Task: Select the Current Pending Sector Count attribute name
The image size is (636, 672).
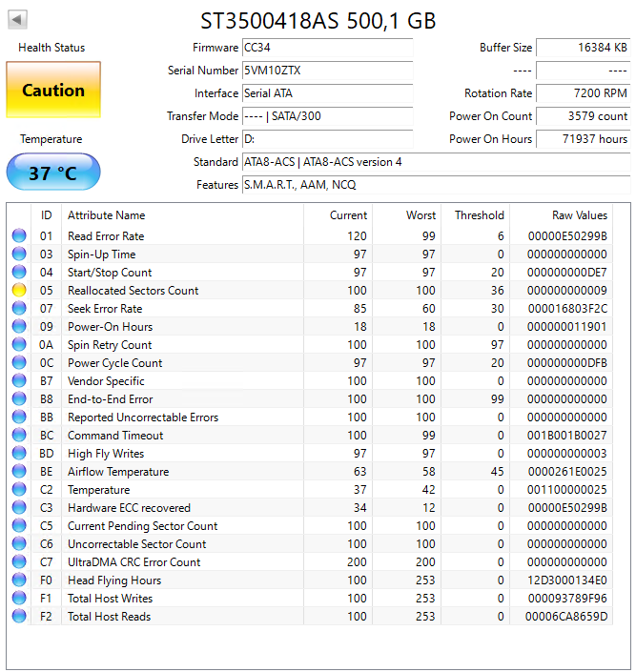Action: [x=143, y=526]
